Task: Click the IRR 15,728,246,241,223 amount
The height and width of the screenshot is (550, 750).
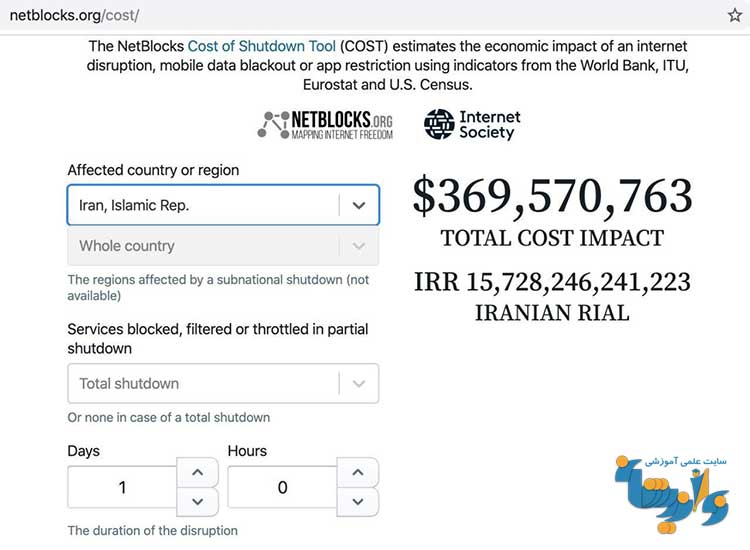Action: click(552, 282)
